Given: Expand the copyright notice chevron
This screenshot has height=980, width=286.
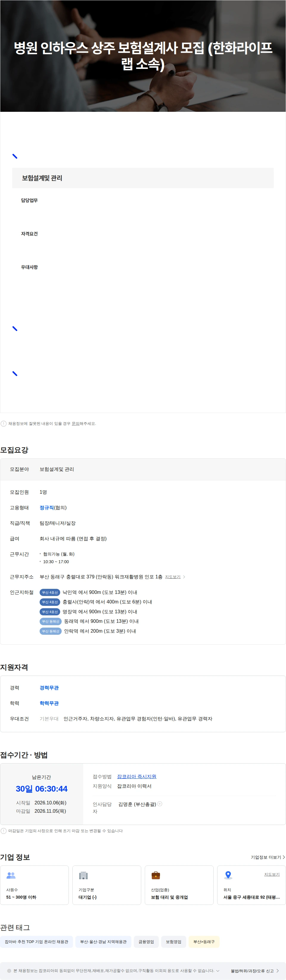Looking at the screenshot, I should pyautogui.click(x=217, y=970).
